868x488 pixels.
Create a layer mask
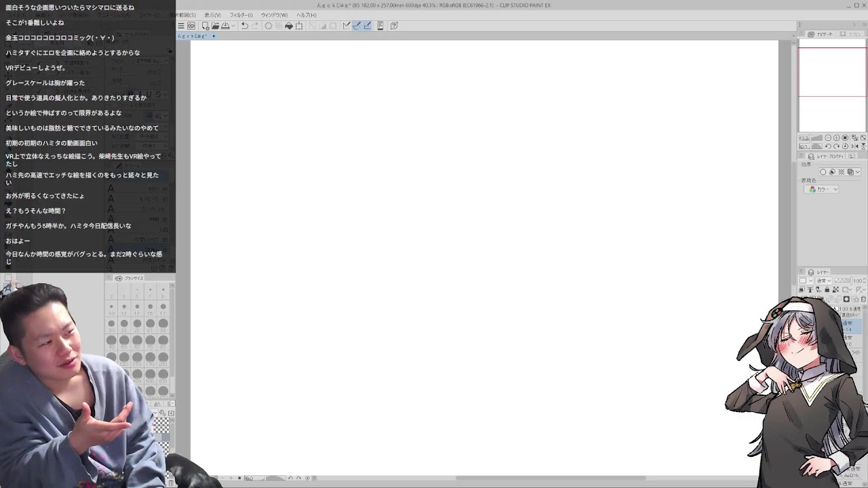coord(846,299)
